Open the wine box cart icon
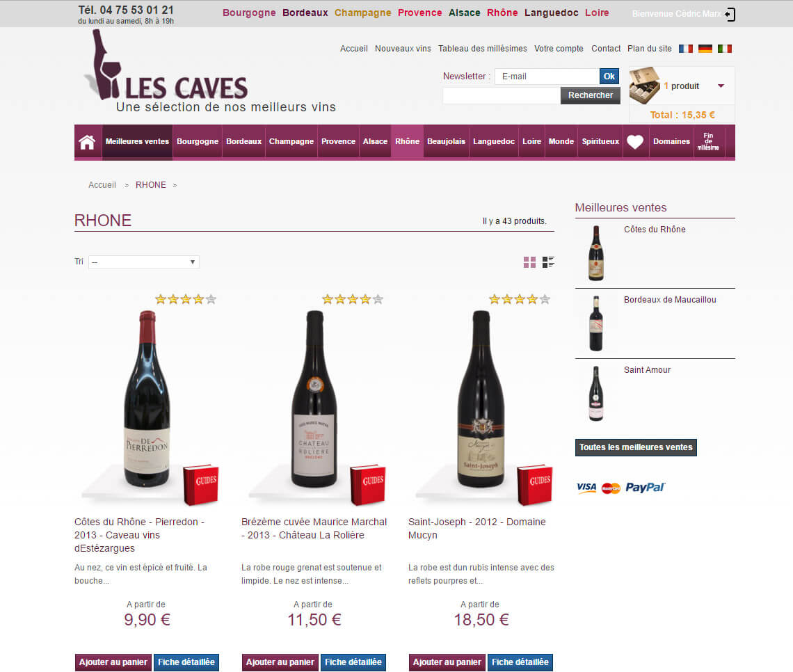This screenshot has height=672, width=793. pos(644,86)
